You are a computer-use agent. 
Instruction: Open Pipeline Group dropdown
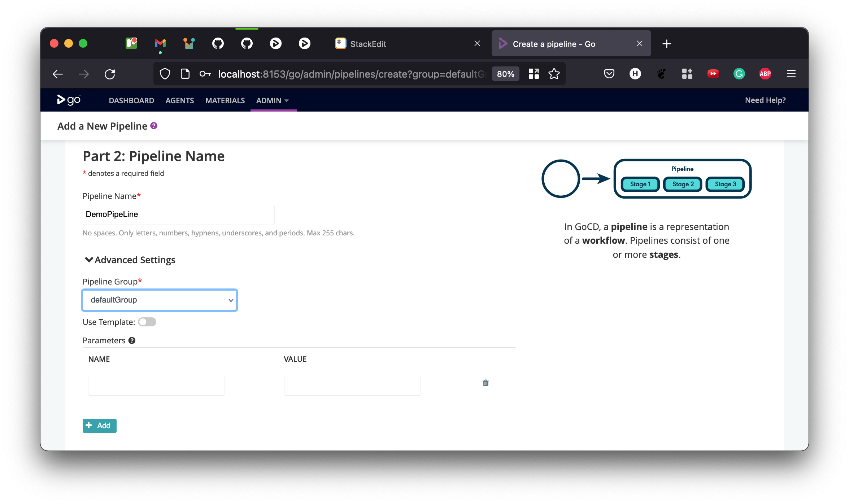159,300
